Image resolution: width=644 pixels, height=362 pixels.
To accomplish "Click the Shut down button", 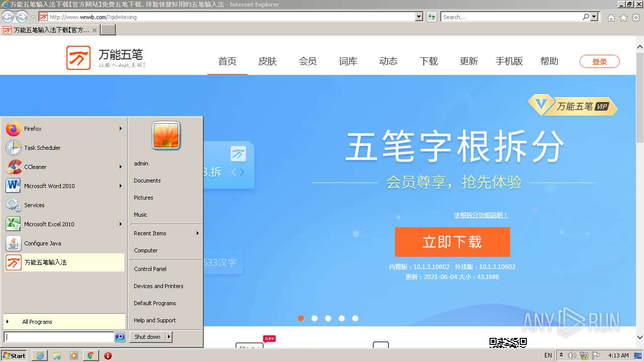I will (147, 337).
